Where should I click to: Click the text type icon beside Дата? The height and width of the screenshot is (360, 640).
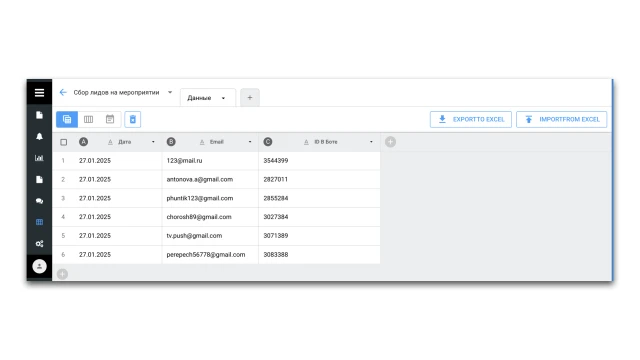[110, 142]
